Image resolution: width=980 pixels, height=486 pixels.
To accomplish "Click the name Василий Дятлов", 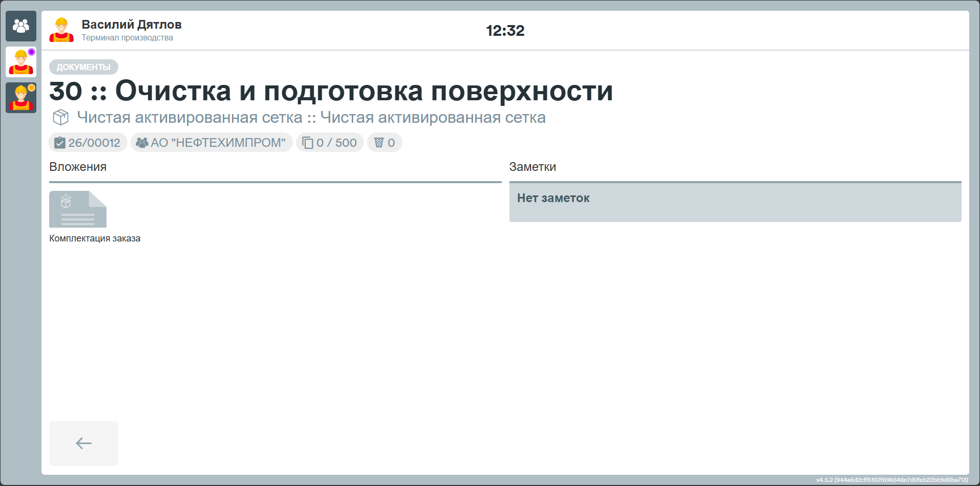I will tap(132, 25).
